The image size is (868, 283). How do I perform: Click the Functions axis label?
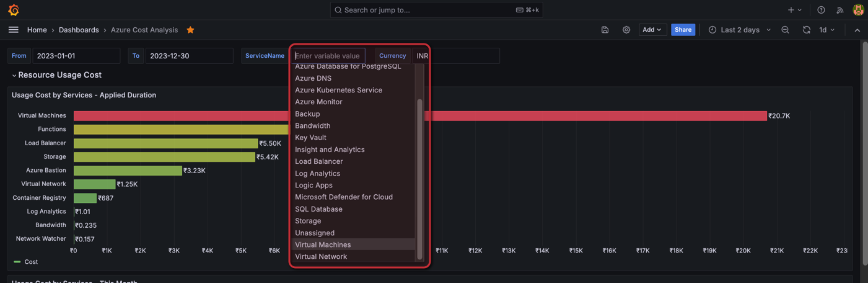point(51,129)
